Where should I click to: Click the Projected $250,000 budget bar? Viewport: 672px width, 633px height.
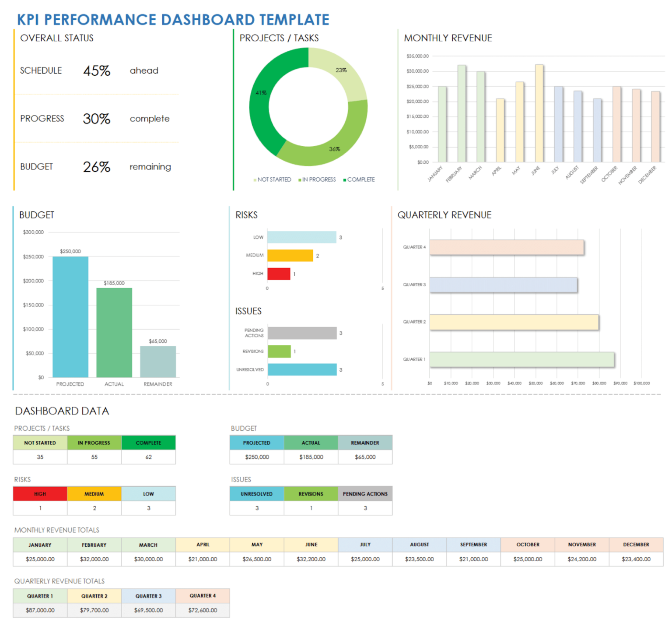[x=70, y=317]
